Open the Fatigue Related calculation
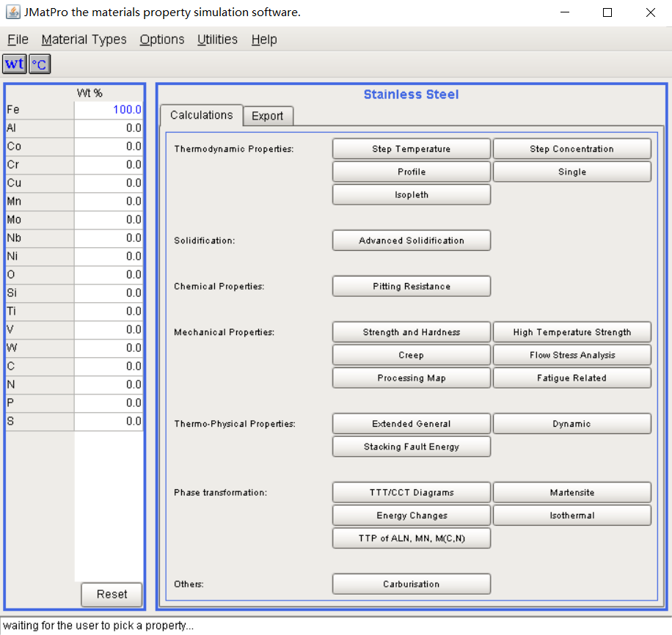Screen dimensions: 672x635 pyautogui.click(x=572, y=378)
